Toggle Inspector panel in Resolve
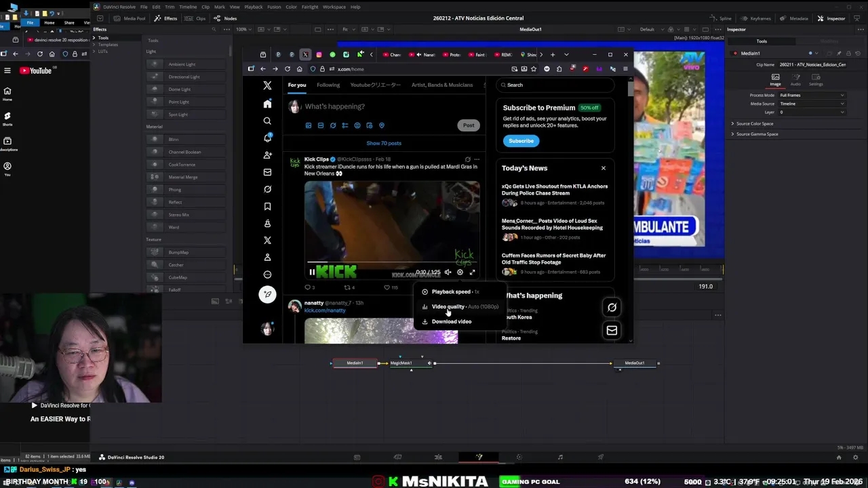The width and height of the screenshot is (868, 488). [x=831, y=18]
